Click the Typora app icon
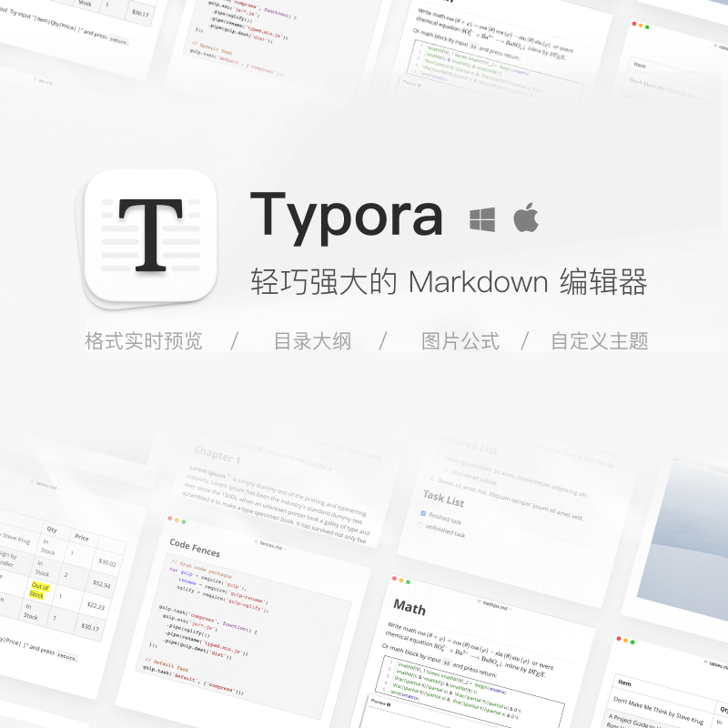 [150, 235]
